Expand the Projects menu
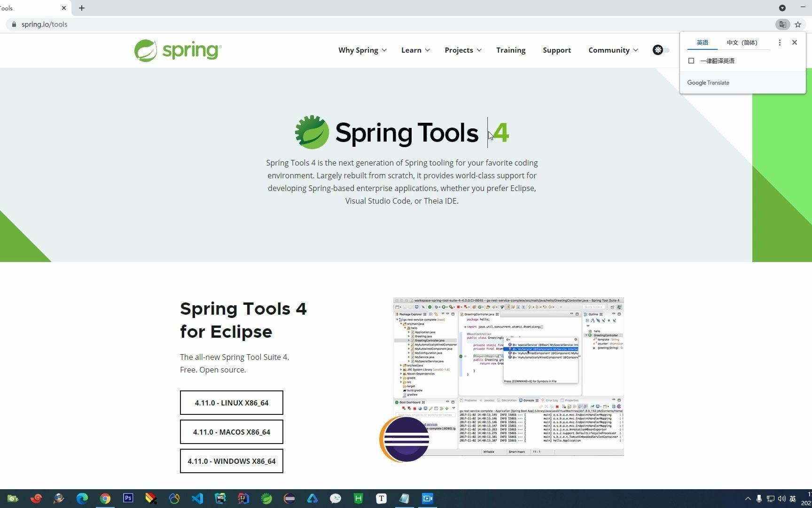812x508 pixels. [x=463, y=50]
